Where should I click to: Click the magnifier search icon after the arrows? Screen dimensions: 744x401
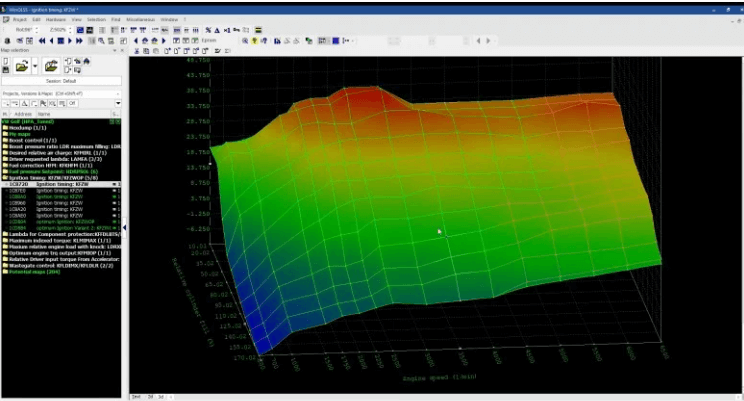click(x=101, y=41)
